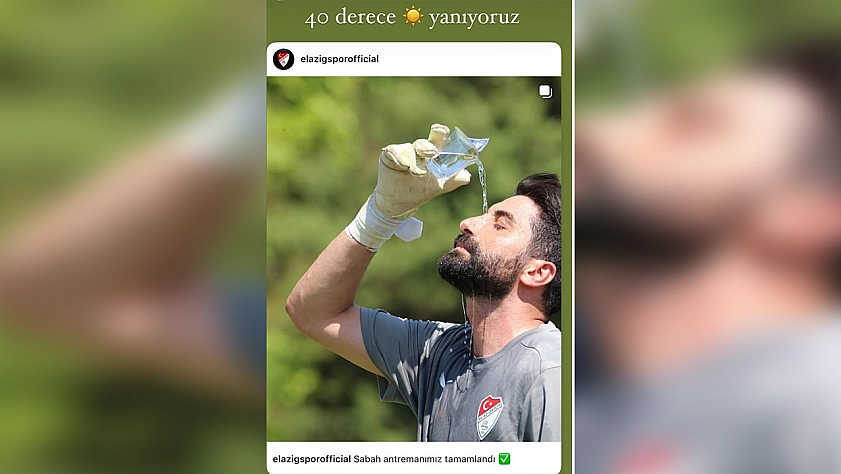Open the bold elazigsporofficial name in the caption

click(x=312, y=459)
